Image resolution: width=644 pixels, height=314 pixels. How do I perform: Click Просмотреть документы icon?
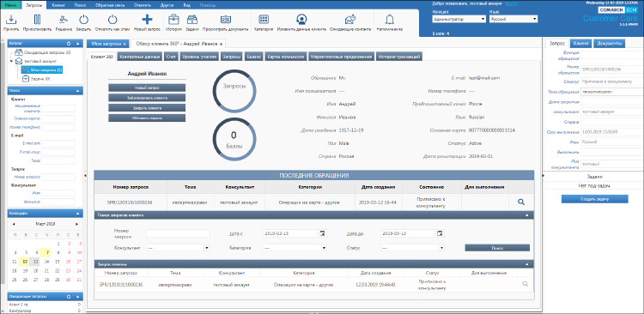point(226,19)
